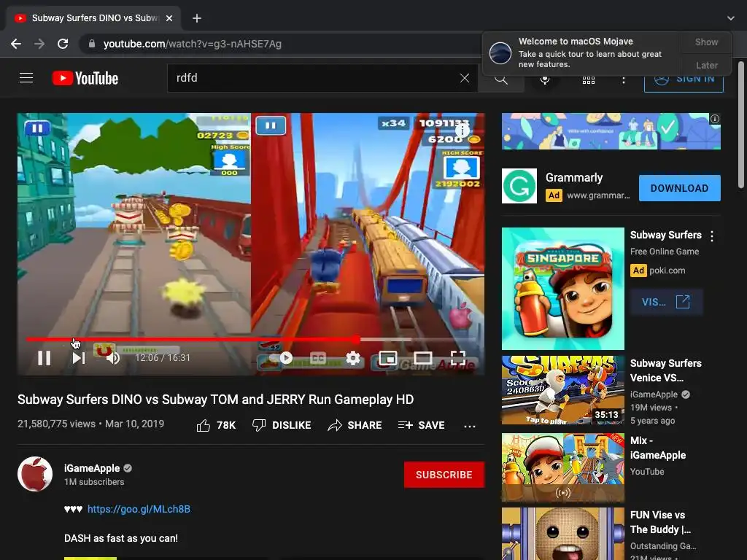747x560 pixels.
Task: Open the YouTube hamburger guide menu
Action: click(26, 77)
